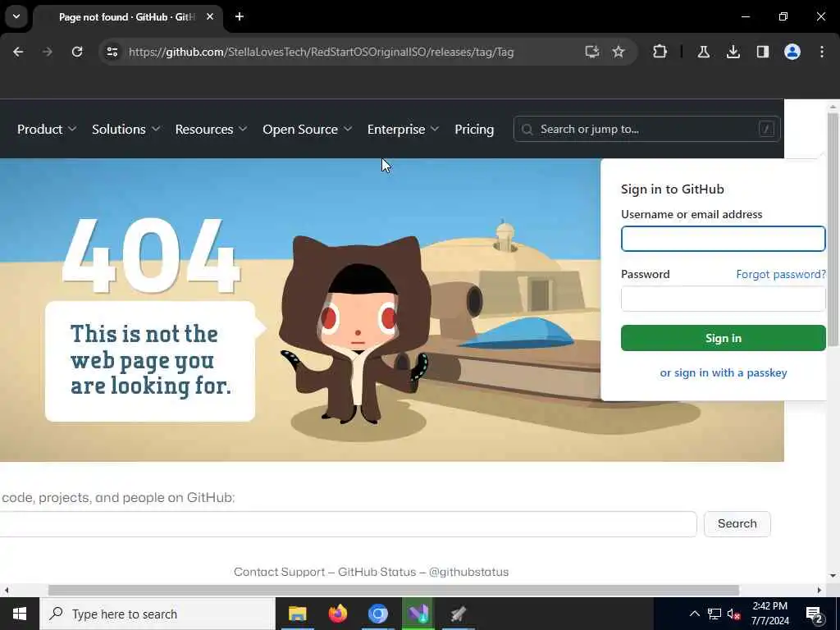Open the tab search dropdown arrow
Screen dimensions: 840x630
[16, 16]
